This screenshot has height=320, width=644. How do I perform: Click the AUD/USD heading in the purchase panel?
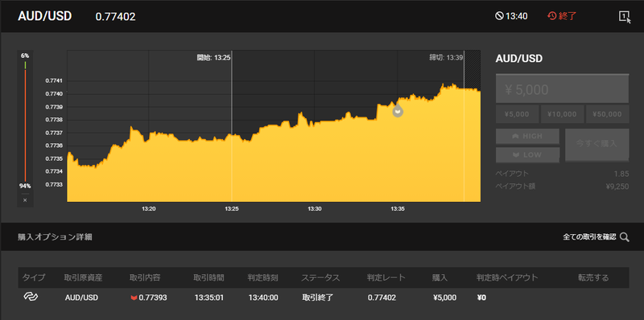tap(519, 59)
